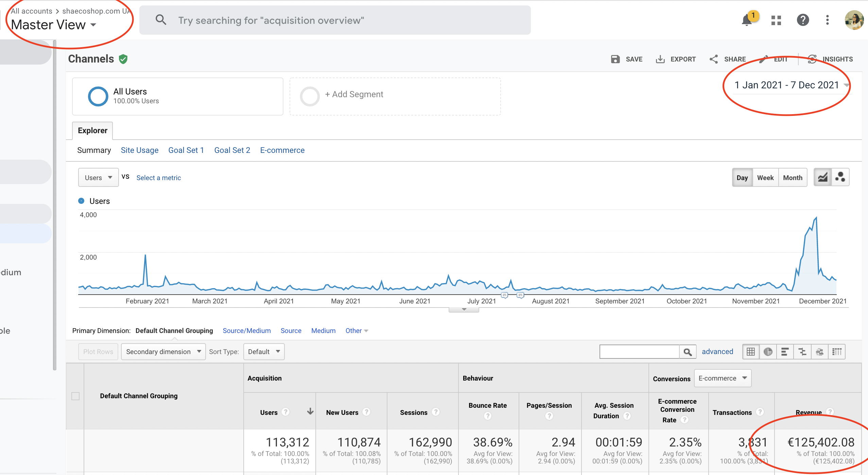Open the Google apps grid icon
This screenshot has width=868, height=475.
pyautogui.click(x=776, y=20)
